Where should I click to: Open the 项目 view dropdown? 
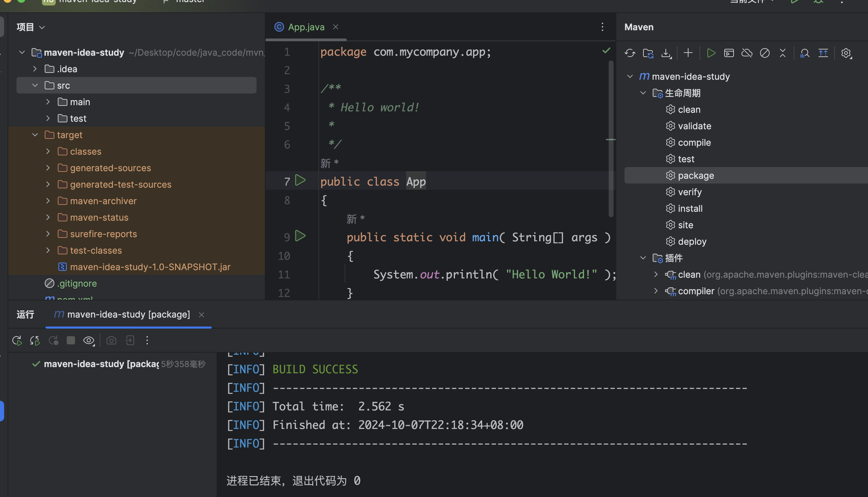pyautogui.click(x=31, y=27)
